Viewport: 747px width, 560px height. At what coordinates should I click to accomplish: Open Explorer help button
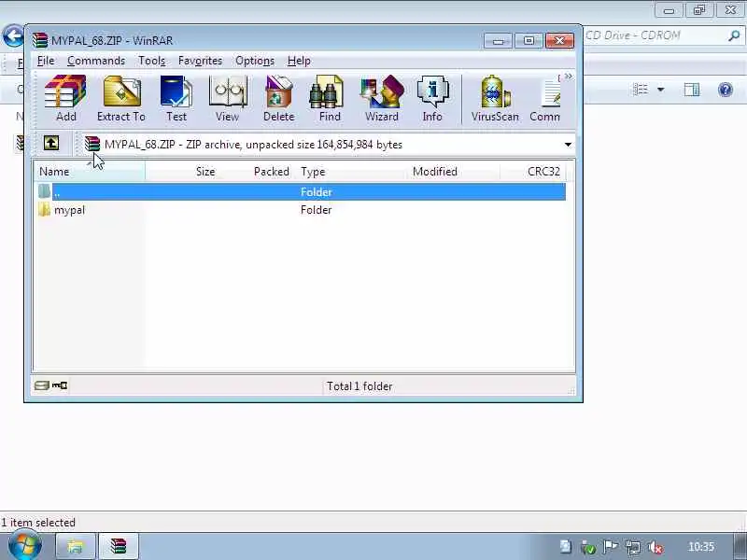(x=726, y=89)
